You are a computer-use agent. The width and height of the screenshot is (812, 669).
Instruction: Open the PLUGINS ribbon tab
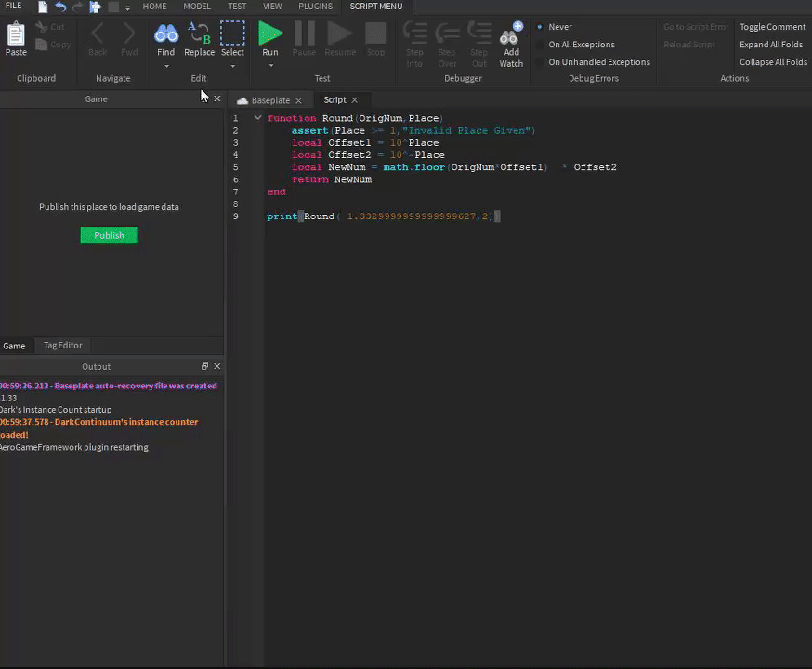[316, 7]
